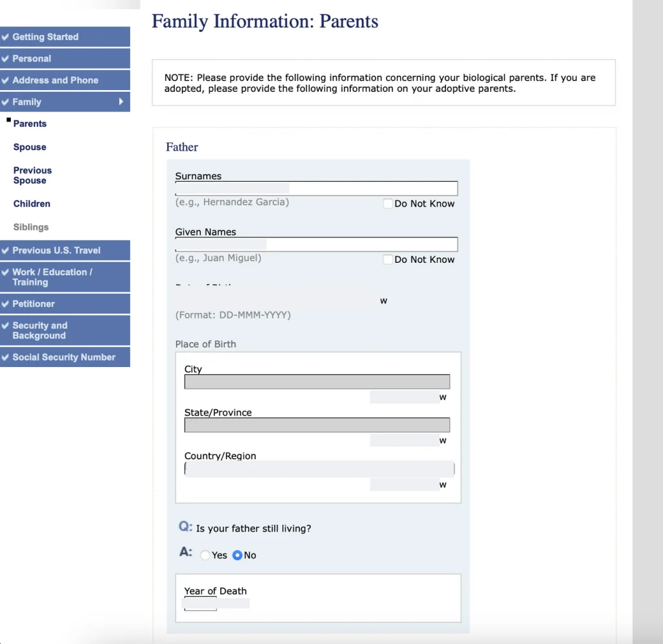The image size is (663, 644).
Task: Click 'Is your father still living?' question
Action: pos(254,529)
